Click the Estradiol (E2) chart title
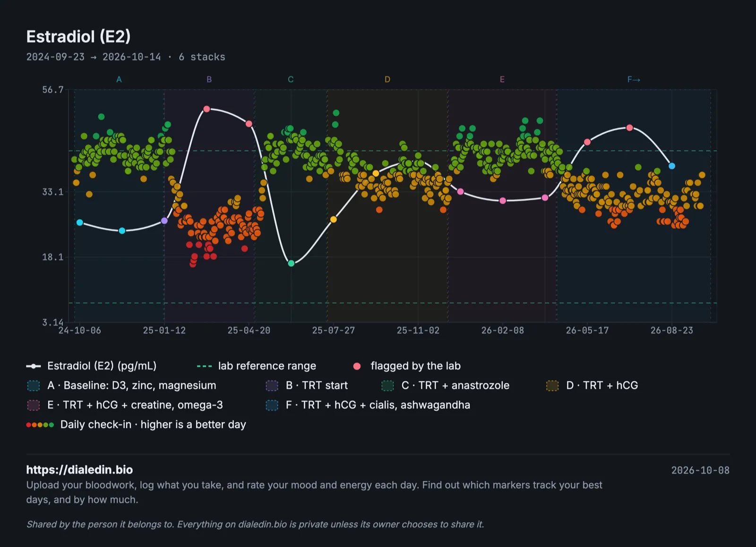 78,36
